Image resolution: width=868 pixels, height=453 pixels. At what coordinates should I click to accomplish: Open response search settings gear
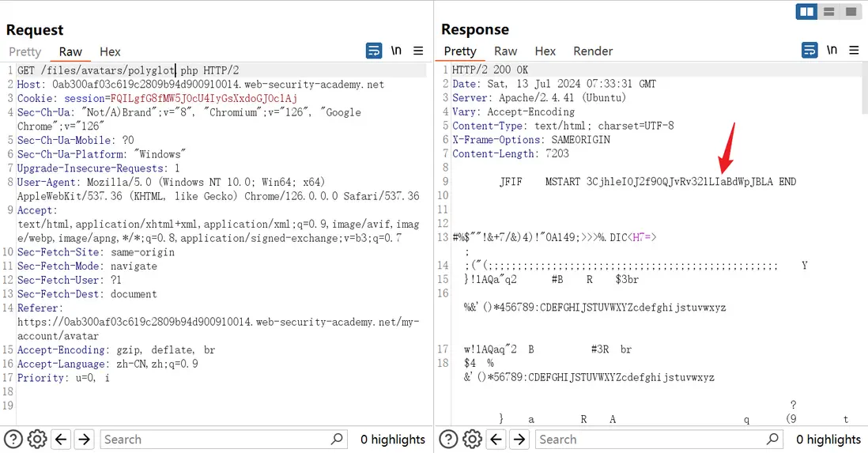[472, 440]
